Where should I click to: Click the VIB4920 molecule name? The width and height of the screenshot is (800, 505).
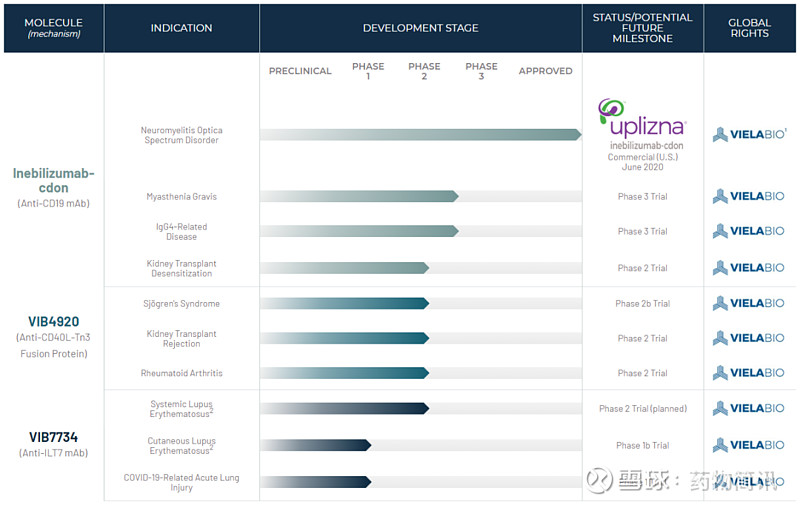click(54, 322)
